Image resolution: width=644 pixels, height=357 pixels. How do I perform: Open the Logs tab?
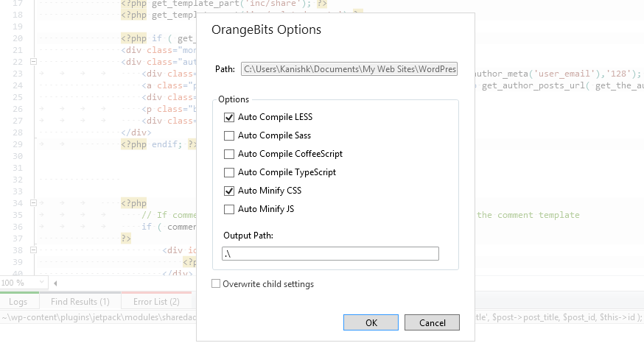(x=18, y=302)
